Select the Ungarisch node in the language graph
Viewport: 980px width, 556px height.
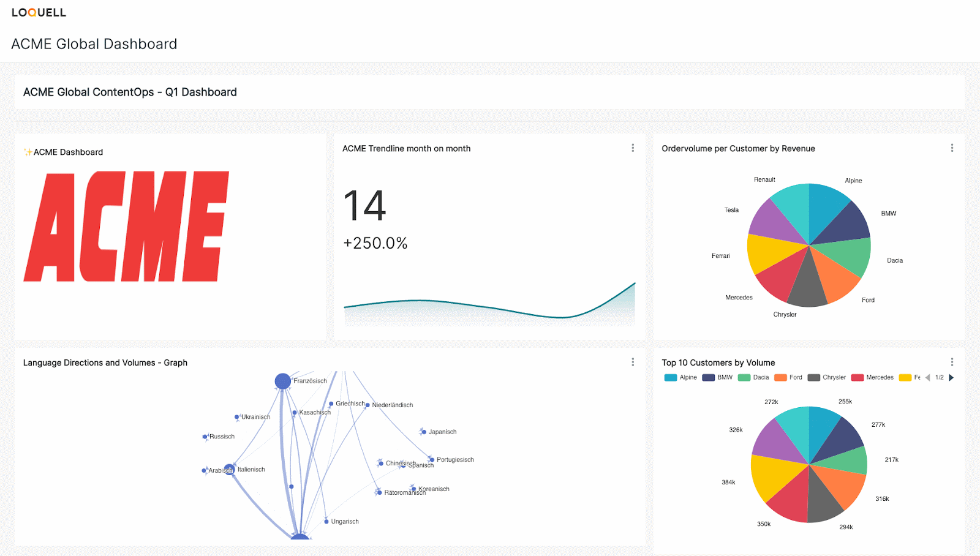(x=326, y=522)
